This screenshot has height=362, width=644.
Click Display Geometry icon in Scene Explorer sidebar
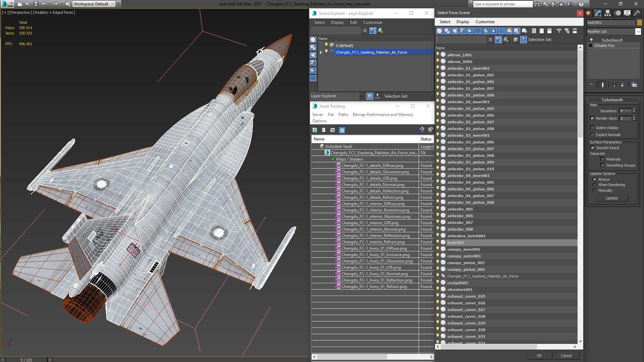(313, 40)
